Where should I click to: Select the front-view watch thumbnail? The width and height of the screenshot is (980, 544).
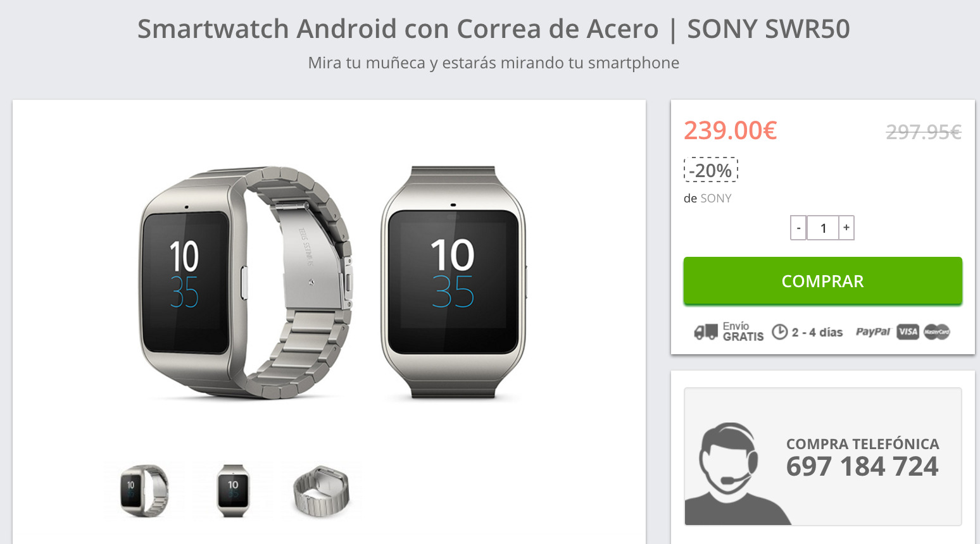pos(233,490)
